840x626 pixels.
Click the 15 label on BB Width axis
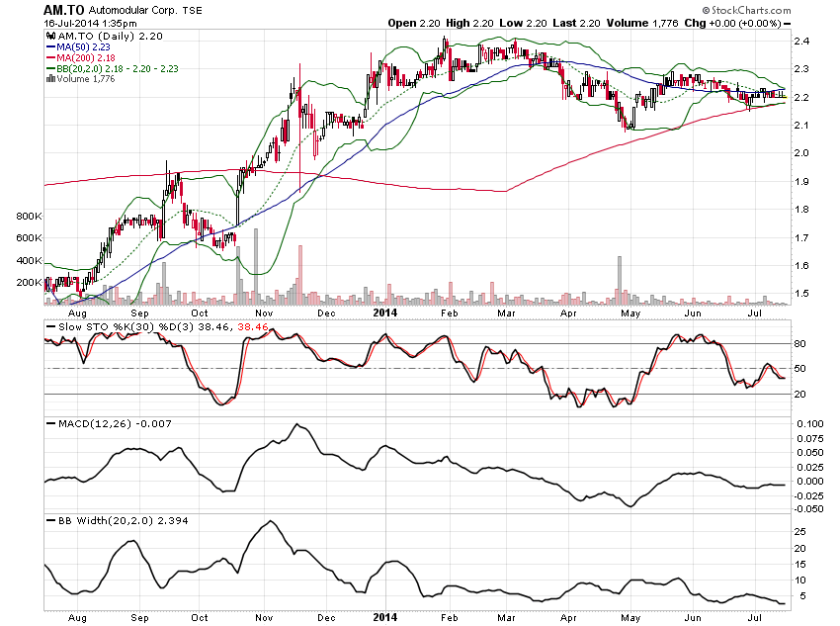(x=799, y=565)
